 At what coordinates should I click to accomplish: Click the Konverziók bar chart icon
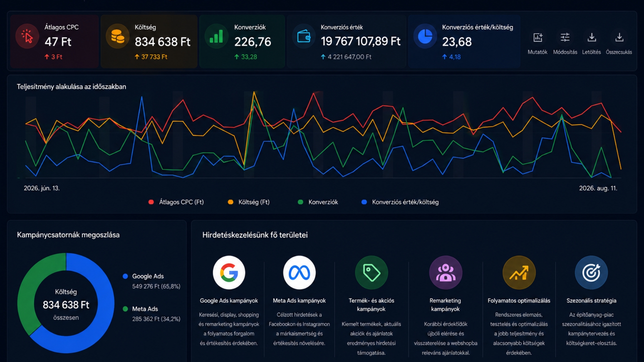click(x=216, y=36)
